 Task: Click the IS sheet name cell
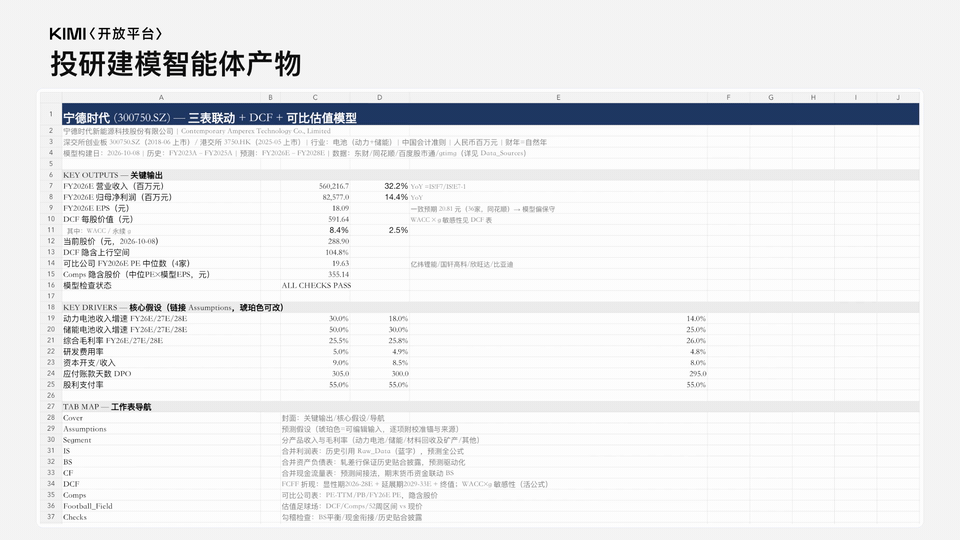point(66,451)
